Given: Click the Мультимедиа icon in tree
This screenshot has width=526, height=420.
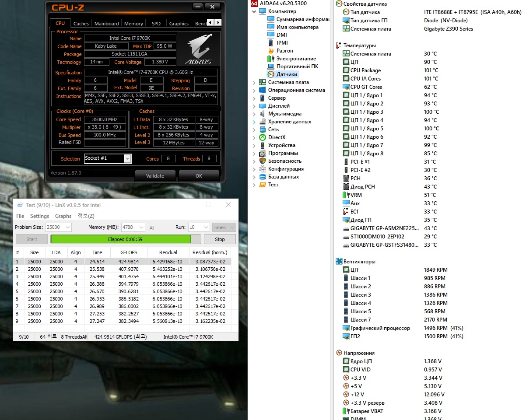Looking at the screenshot, I should (x=263, y=114).
